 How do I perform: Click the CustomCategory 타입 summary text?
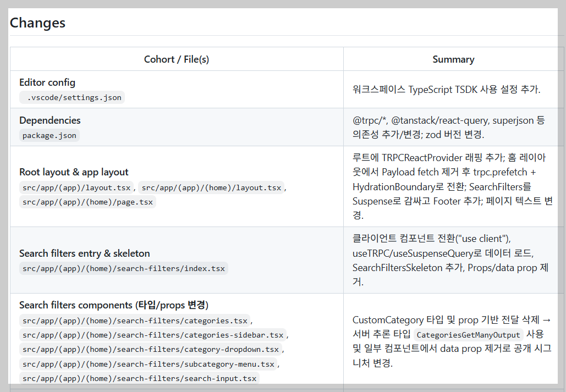452,341
